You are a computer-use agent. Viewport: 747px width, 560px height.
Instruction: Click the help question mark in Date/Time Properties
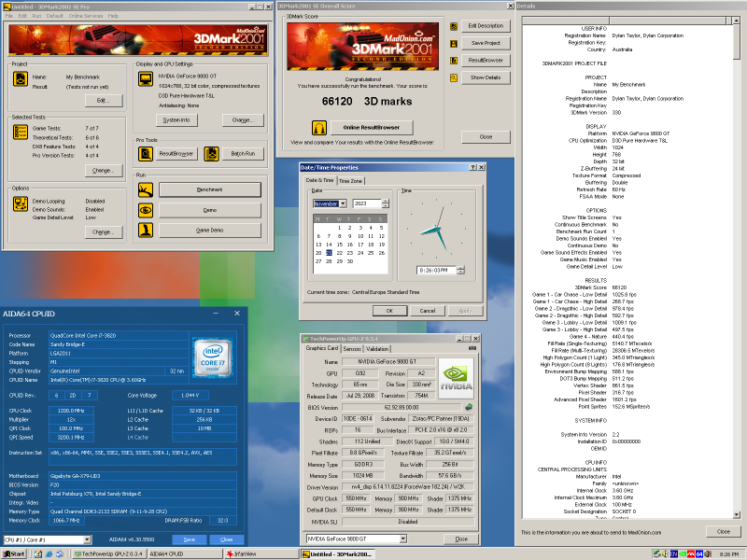tap(472, 168)
